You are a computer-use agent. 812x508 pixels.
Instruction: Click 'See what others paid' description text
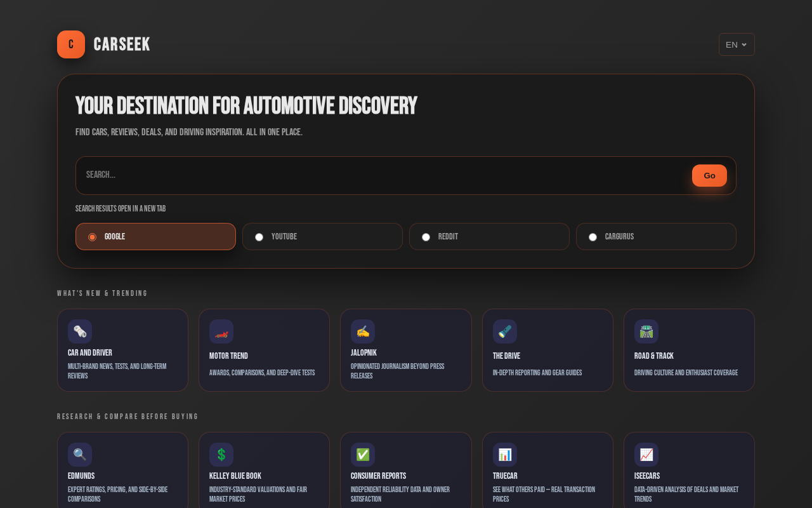click(x=544, y=495)
